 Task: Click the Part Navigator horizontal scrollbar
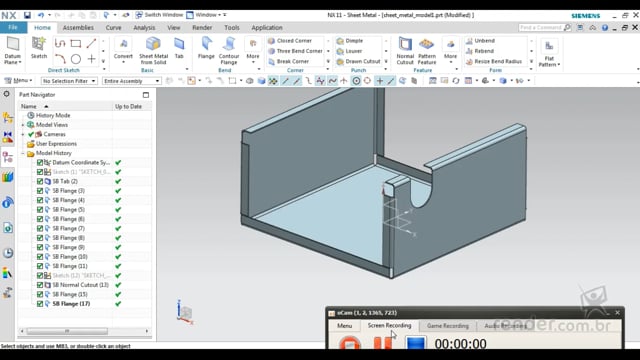pyautogui.click(x=84, y=331)
